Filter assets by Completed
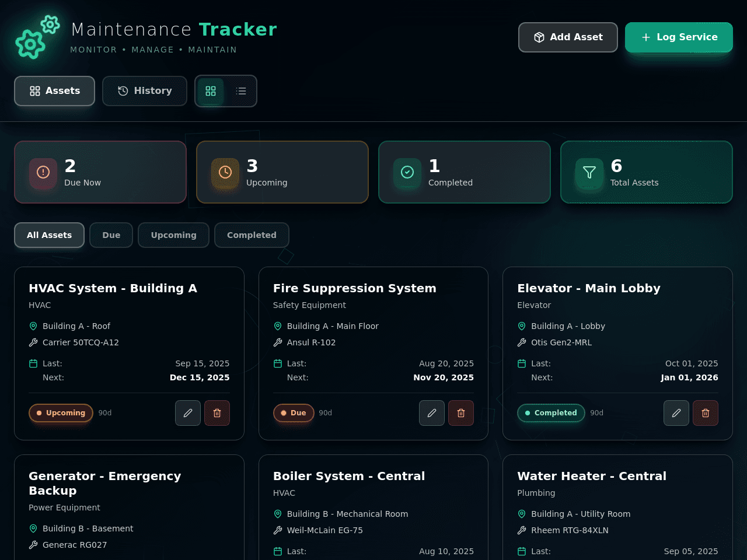 pos(252,235)
